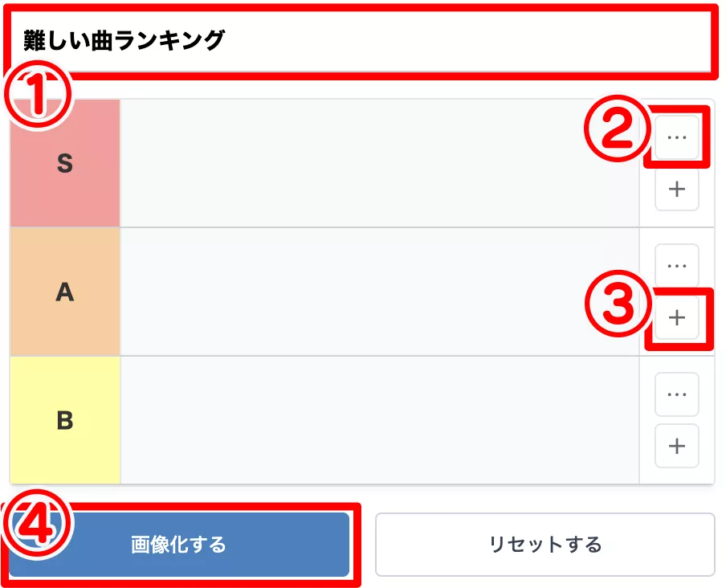Click the plus icon on the B tier row
This screenshot has height=588, width=726.
click(x=676, y=447)
